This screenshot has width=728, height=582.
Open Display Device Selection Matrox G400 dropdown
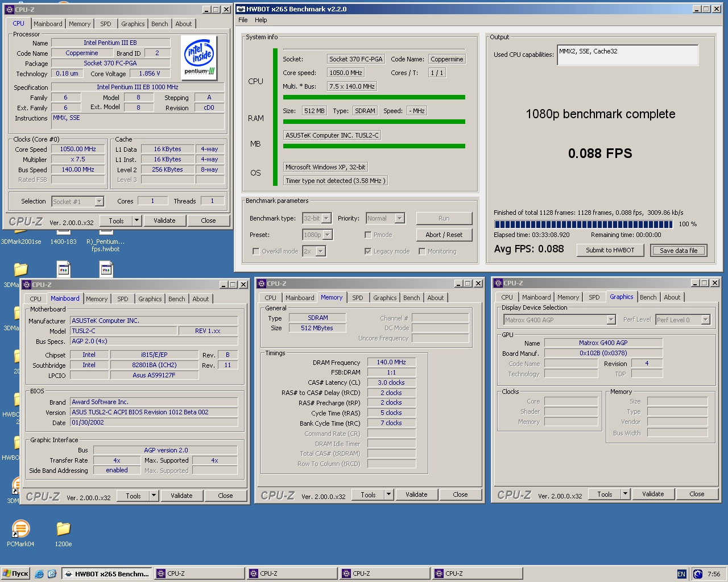pos(611,320)
